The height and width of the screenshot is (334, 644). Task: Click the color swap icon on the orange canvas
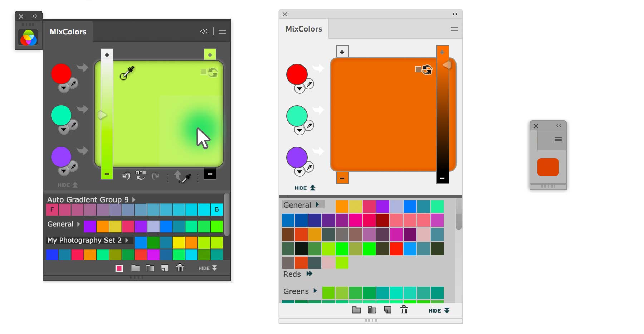(427, 70)
